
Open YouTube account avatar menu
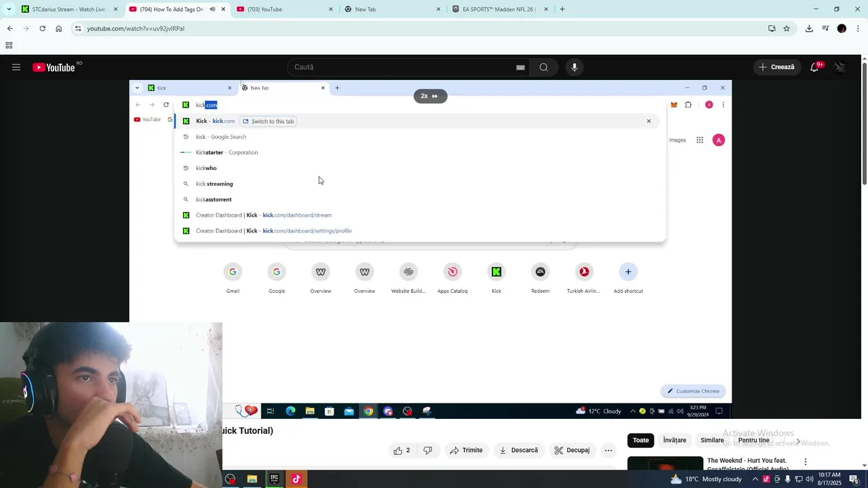click(x=841, y=67)
